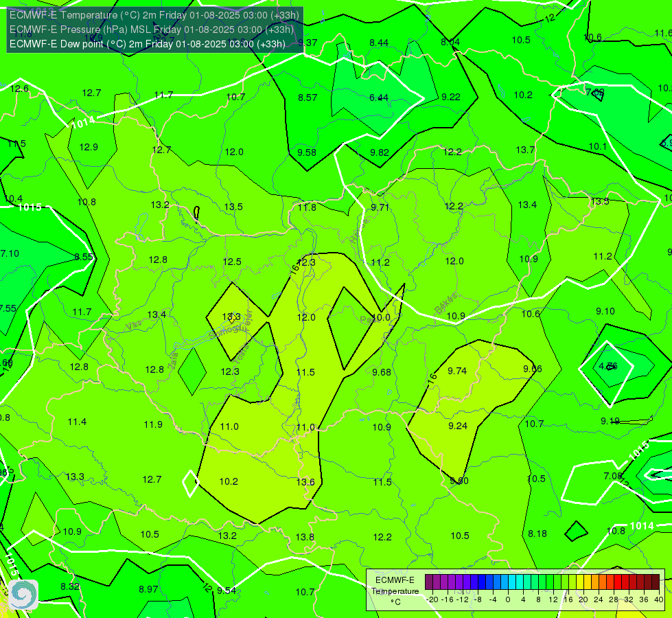The width and height of the screenshot is (672, 618).
Task: Click the 13.8 temperature value
Action: 305,537
